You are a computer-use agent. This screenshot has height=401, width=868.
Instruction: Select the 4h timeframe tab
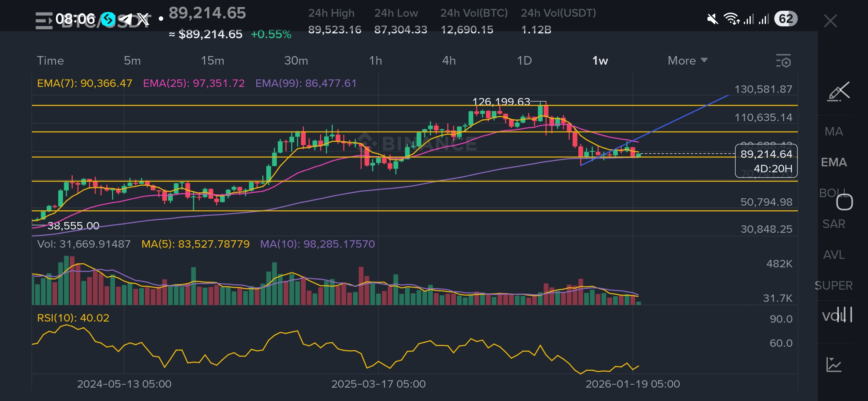tap(449, 61)
